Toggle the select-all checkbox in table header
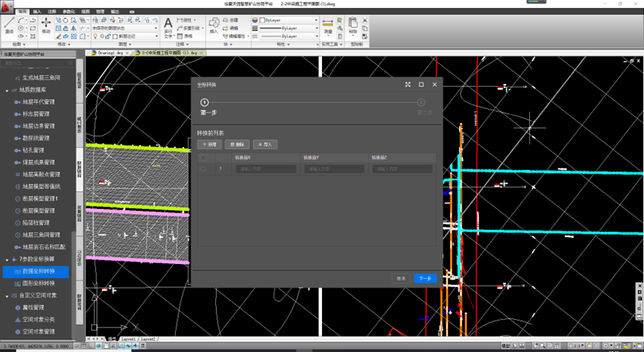This screenshot has height=352, width=644. click(x=203, y=157)
